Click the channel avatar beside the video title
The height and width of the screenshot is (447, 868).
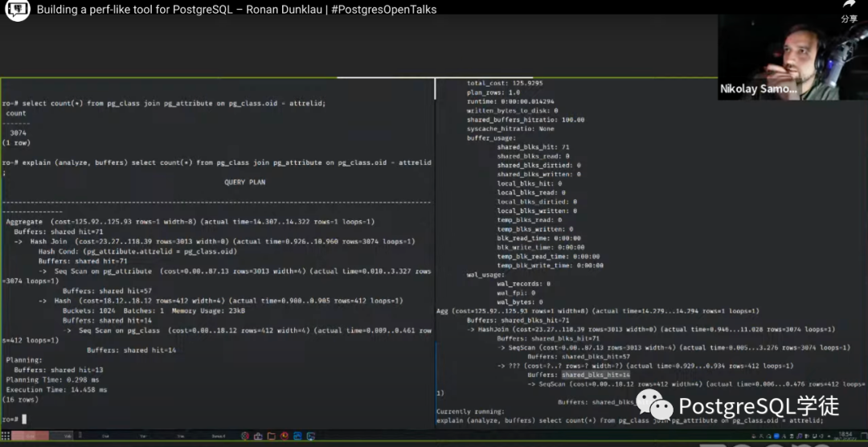18,10
